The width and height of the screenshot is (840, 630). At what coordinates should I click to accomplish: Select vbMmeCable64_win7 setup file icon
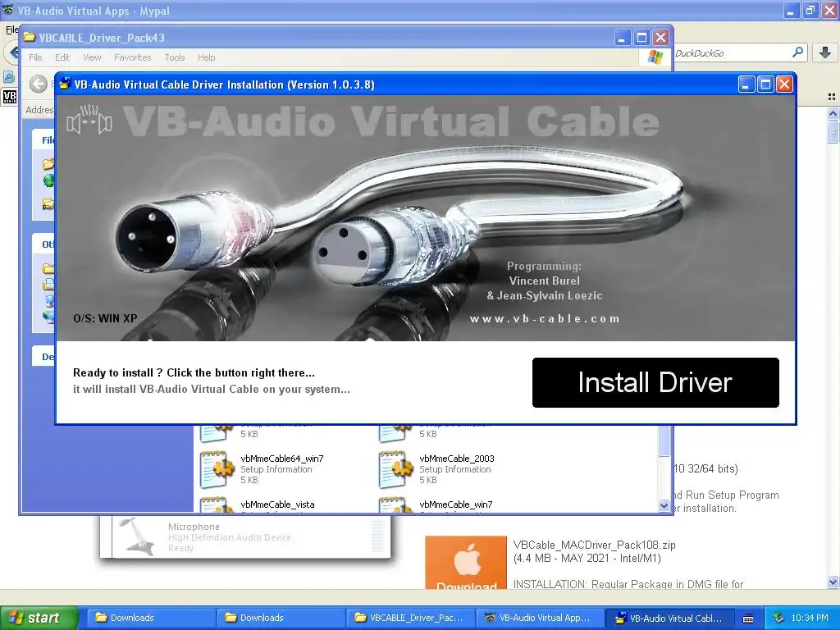click(217, 469)
